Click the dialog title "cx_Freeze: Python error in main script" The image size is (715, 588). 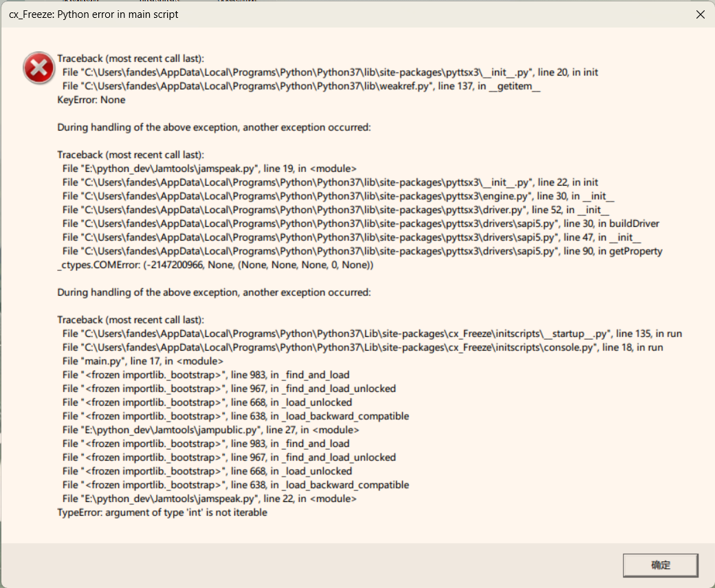click(93, 14)
